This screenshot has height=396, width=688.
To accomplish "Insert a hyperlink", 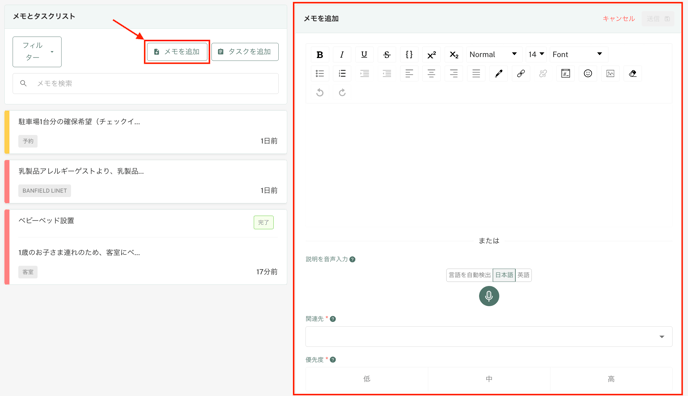I will (521, 73).
